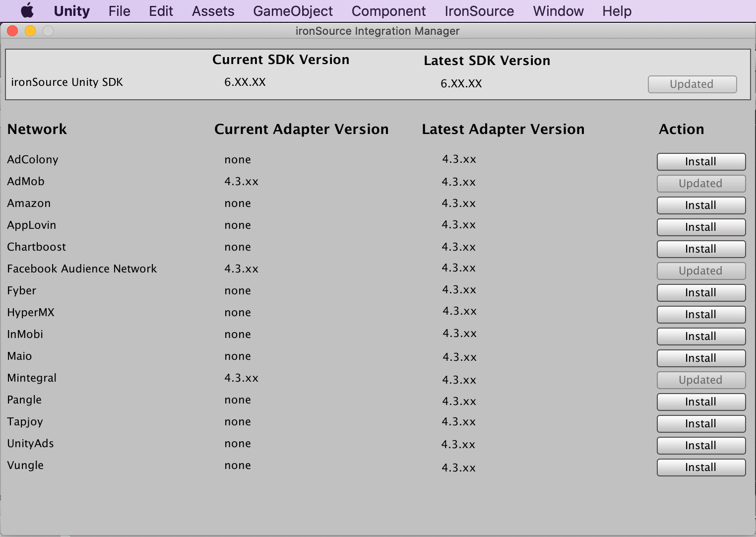Select the Mintegral network name

coord(32,378)
